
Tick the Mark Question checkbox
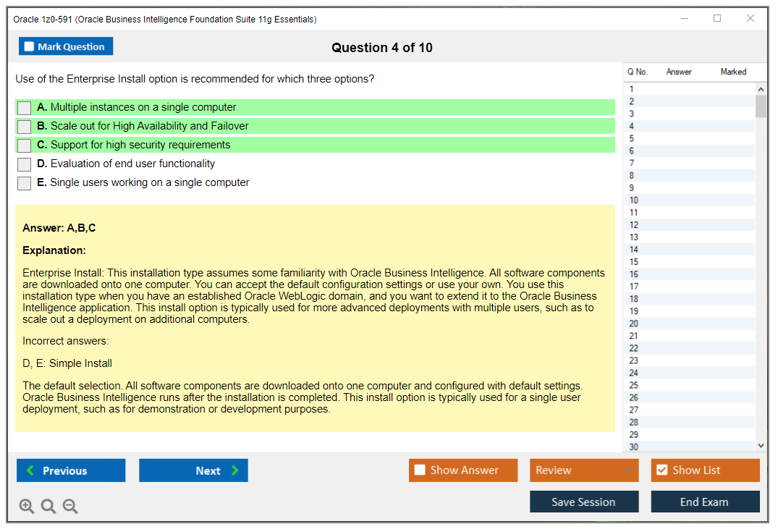click(x=30, y=47)
